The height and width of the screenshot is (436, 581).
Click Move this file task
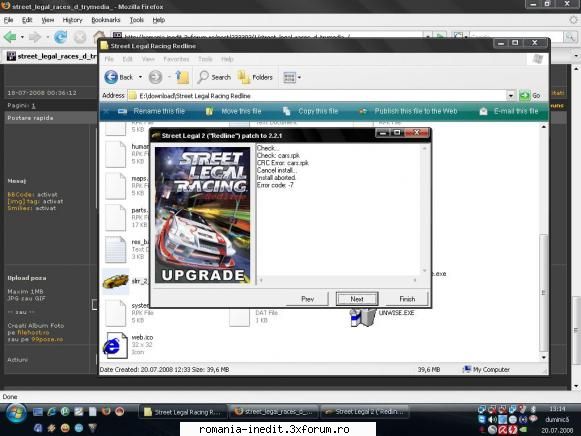coord(233,111)
